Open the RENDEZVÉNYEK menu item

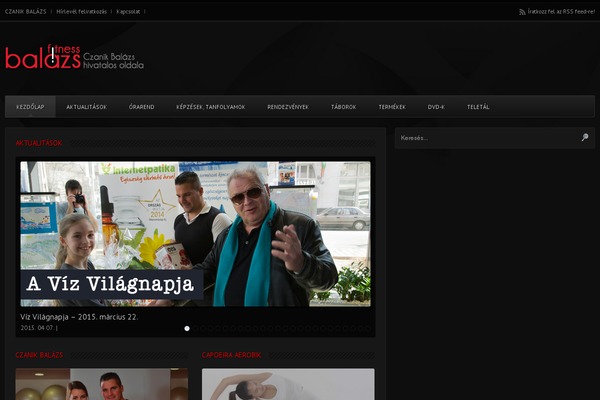coord(288,107)
